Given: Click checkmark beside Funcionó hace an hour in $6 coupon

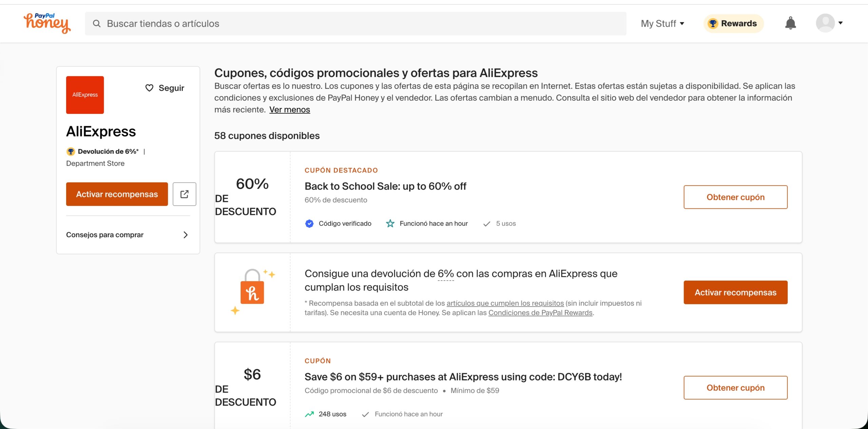Looking at the screenshot, I should point(365,414).
